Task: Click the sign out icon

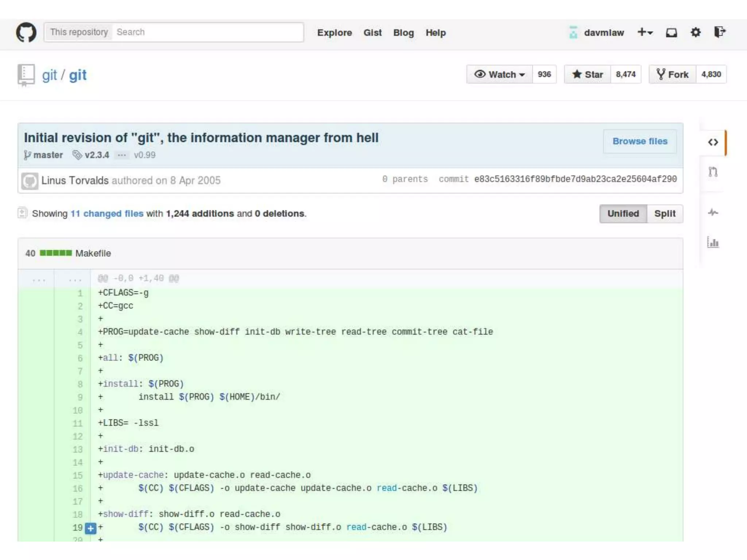Action: click(x=720, y=32)
